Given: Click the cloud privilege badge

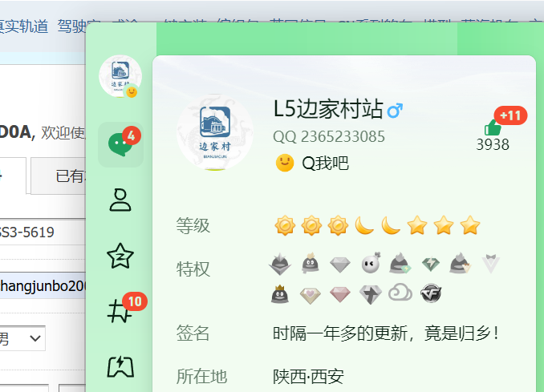Looking at the screenshot, I should coord(400,293).
